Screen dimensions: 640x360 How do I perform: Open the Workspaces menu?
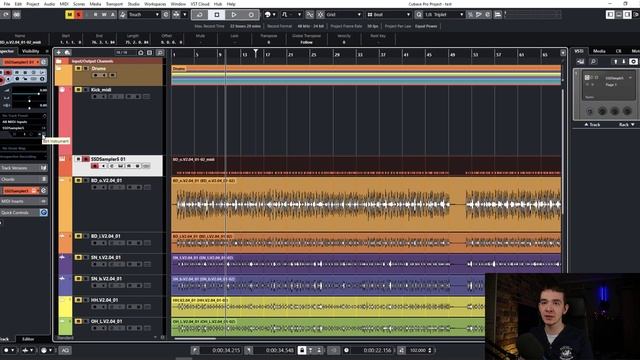pyautogui.click(x=155, y=4)
